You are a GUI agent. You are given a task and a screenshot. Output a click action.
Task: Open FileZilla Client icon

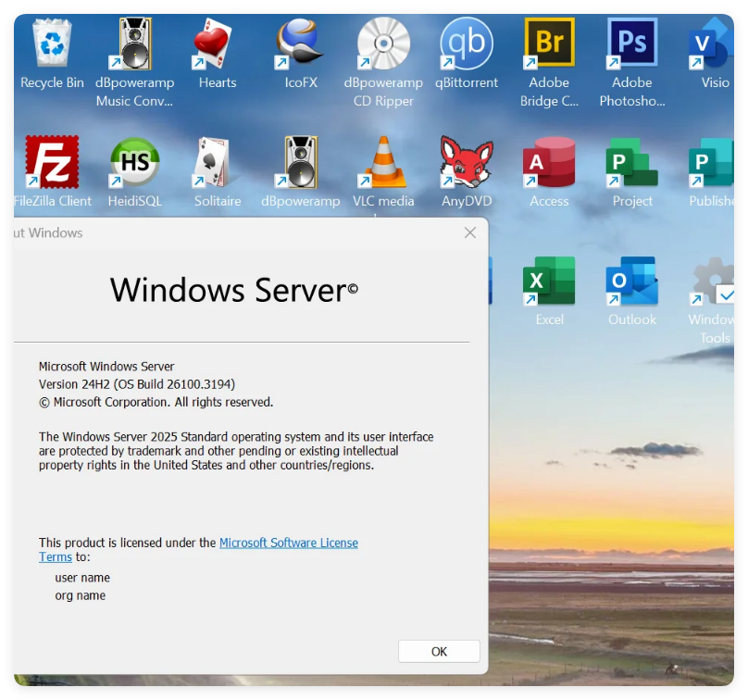[x=52, y=162]
